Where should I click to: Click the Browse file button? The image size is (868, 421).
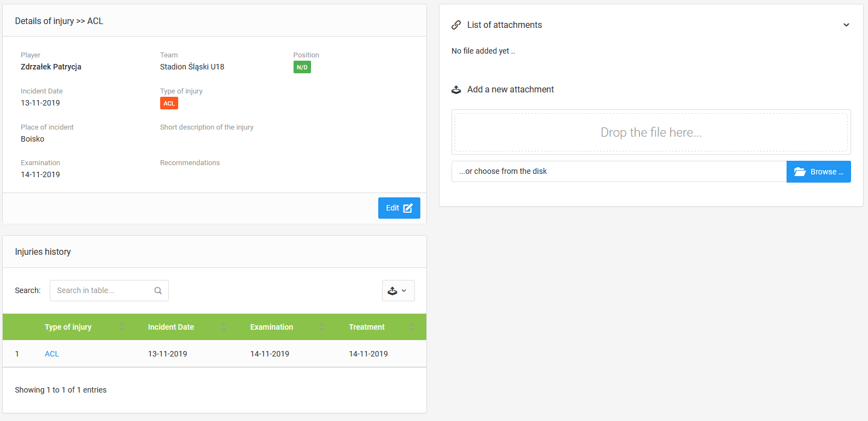[x=818, y=172]
